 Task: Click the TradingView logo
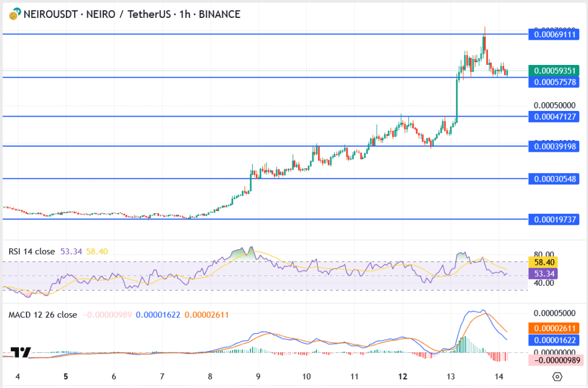tap(21, 352)
